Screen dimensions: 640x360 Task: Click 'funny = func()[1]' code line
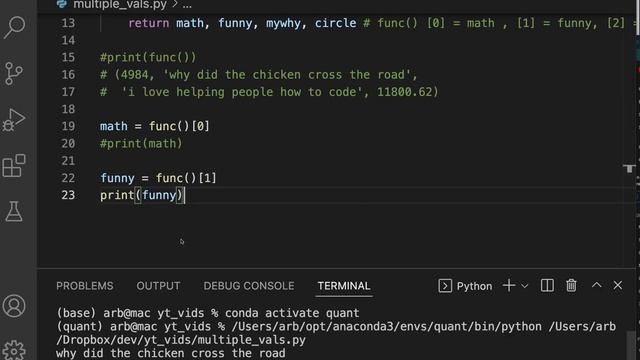(x=158, y=178)
